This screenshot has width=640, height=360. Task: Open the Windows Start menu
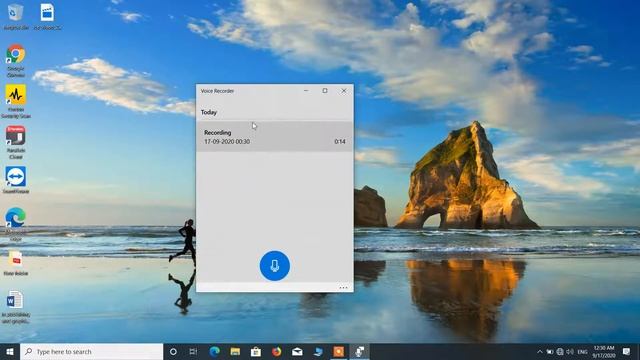coord(10,351)
